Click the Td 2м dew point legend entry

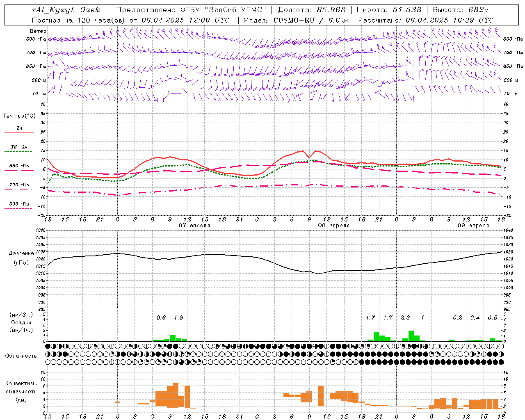[x=19, y=147]
